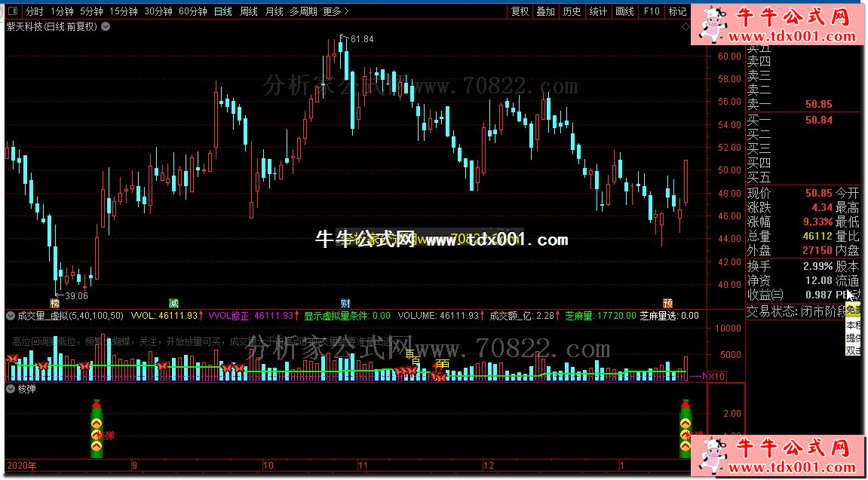Switch to the 15分钟 period
The width and height of the screenshot is (868, 480).
pyautogui.click(x=124, y=11)
